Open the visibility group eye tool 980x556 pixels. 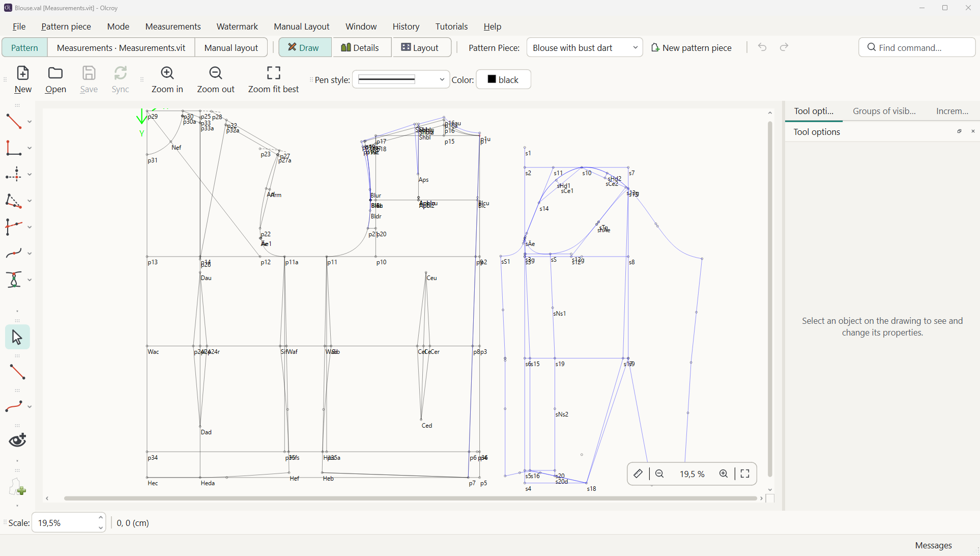(x=18, y=440)
